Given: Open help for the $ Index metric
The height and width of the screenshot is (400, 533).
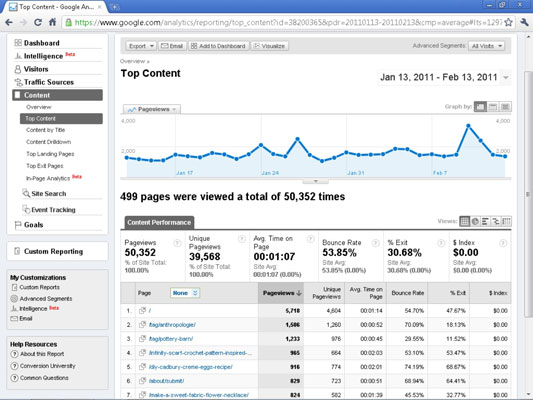Looking at the screenshot, I should click(503, 243).
